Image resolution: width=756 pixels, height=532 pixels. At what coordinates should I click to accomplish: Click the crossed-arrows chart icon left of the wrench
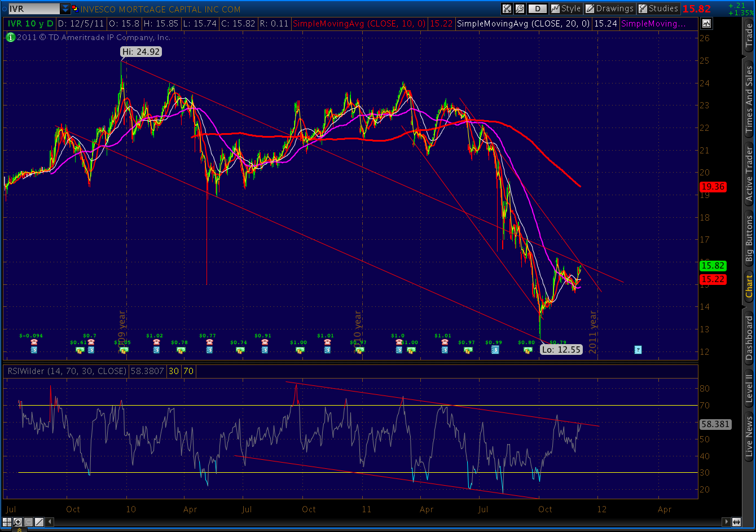point(507,8)
